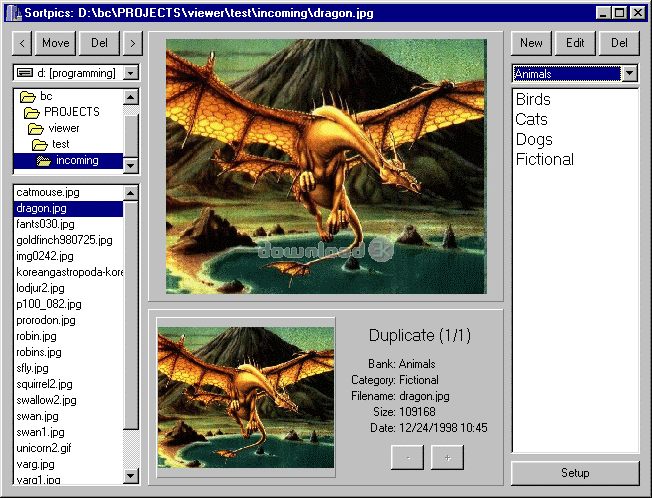Click the duplicate dragon thumbnail
This screenshot has width=652, height=498.
(246, 397)
